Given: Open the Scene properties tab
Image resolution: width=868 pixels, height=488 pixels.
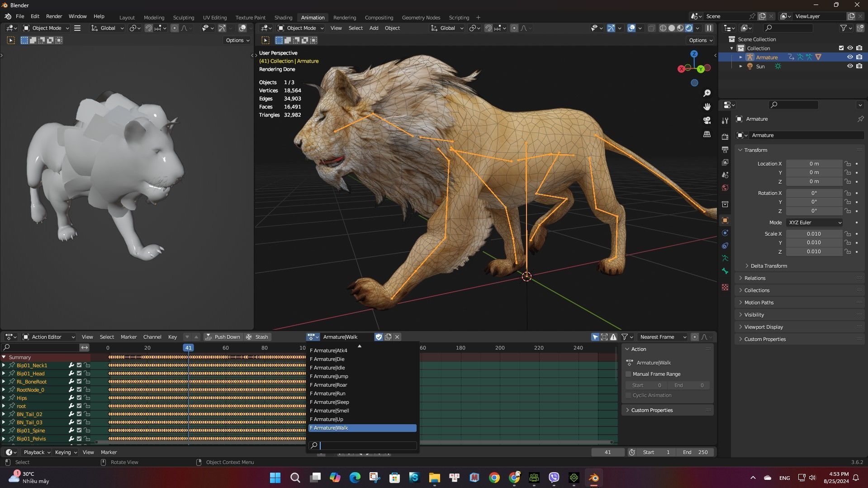Looking at the screenshot, I should click(725, 175).
